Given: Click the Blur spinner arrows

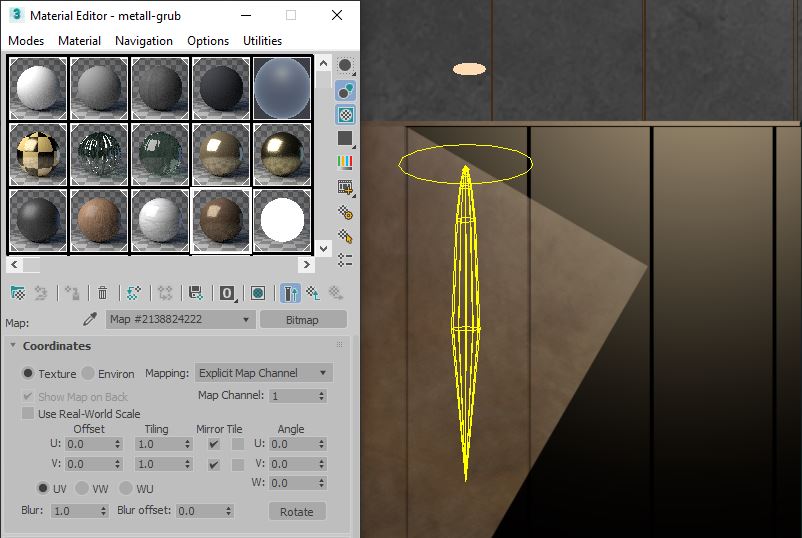Looking at the screenshot, I should click(103, 511).
